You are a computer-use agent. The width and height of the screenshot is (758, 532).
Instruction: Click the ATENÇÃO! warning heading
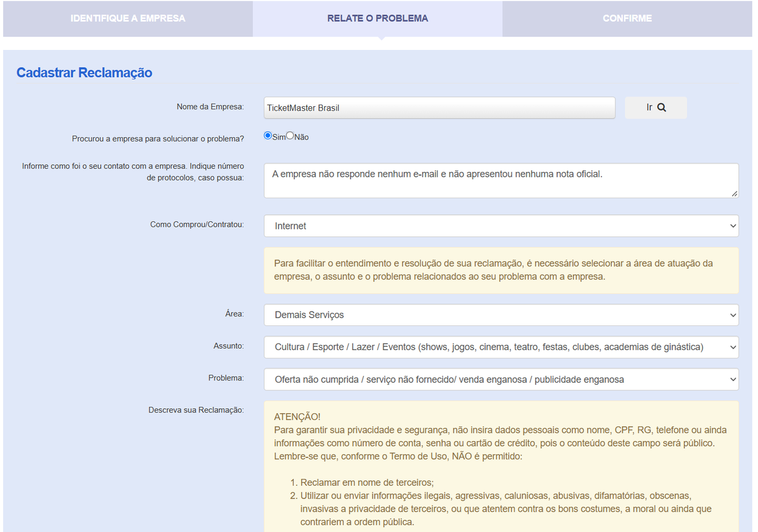pyautogui.click(x=298, y=417)
